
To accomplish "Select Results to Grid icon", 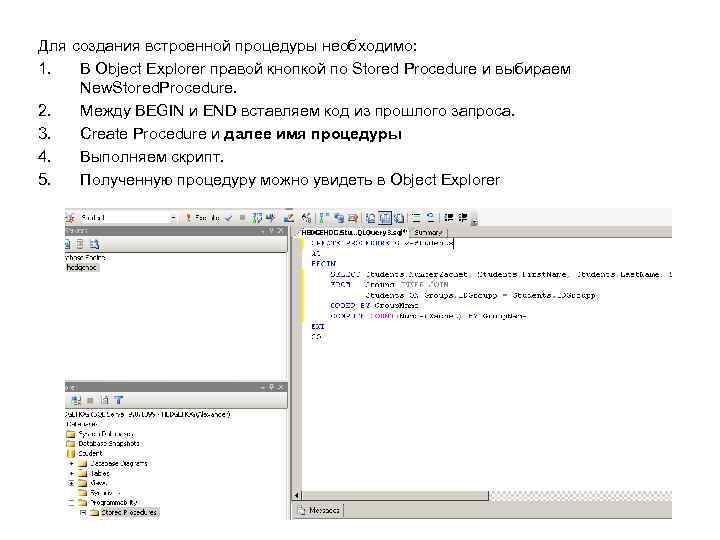I will pyautogui.click(x=385, y=218).
